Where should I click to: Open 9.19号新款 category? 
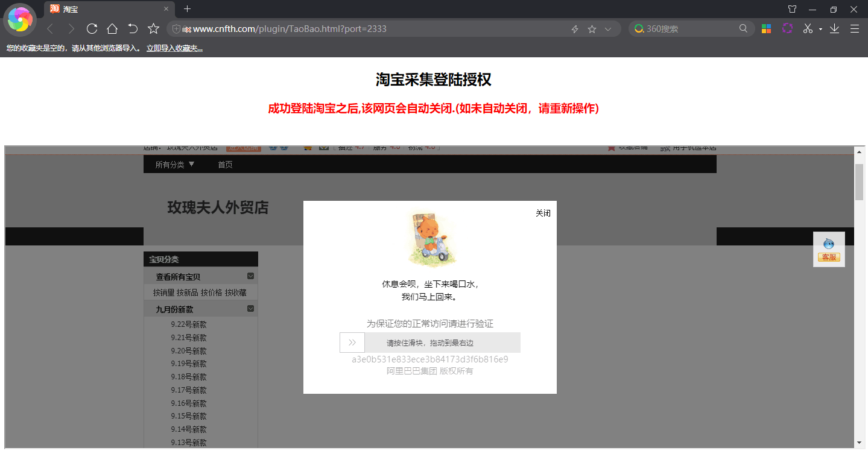(189, 364)
